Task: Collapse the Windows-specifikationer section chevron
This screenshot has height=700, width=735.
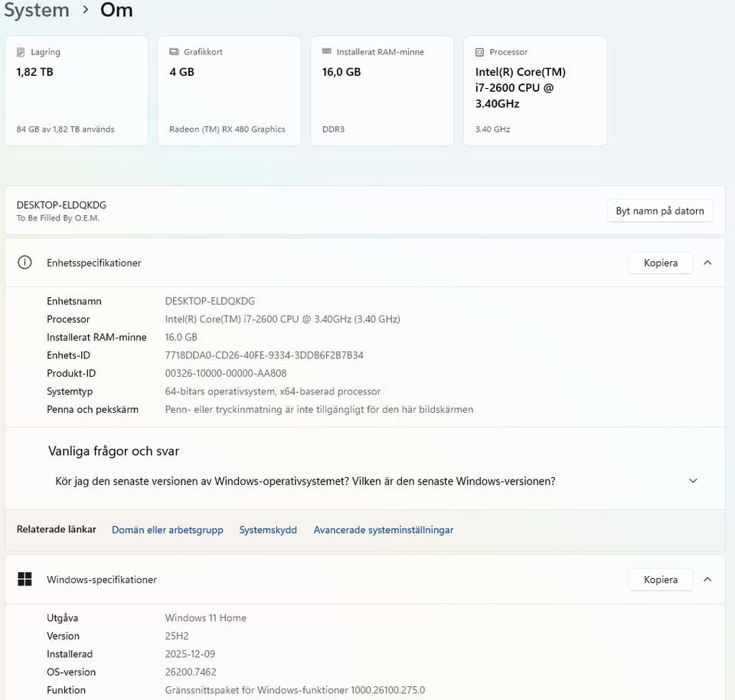Action: click(707, 580)
